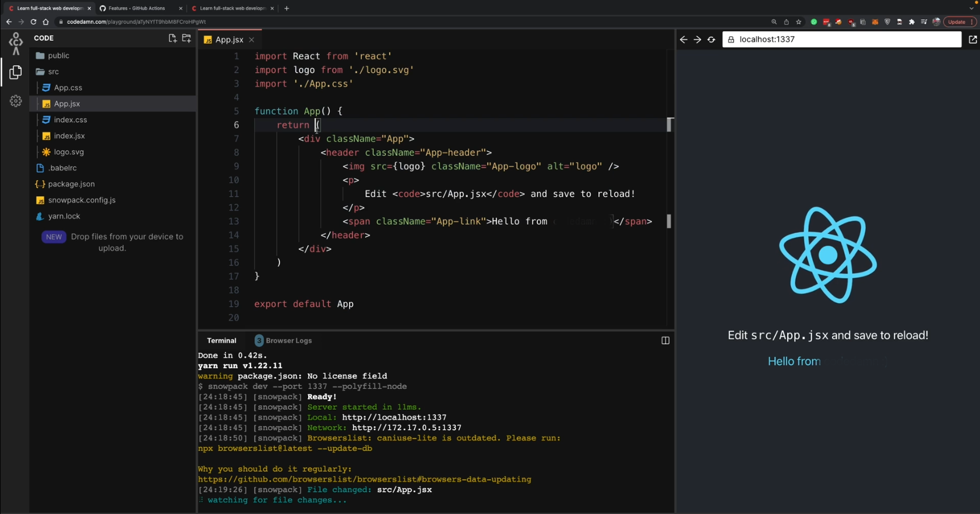Viewport: 980px width, 514px height.
Task: Bookmark the page with star icon
Action: point(799,22)
